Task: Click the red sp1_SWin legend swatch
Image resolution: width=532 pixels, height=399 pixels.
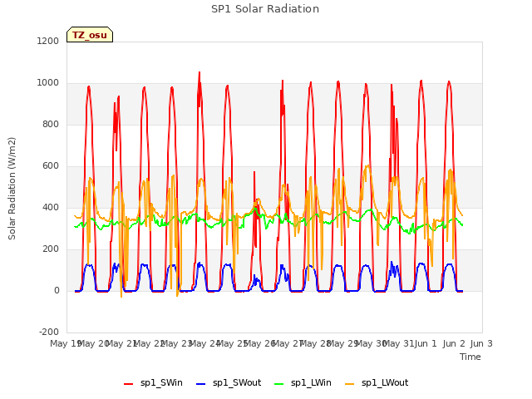Action: click(129, 384)
